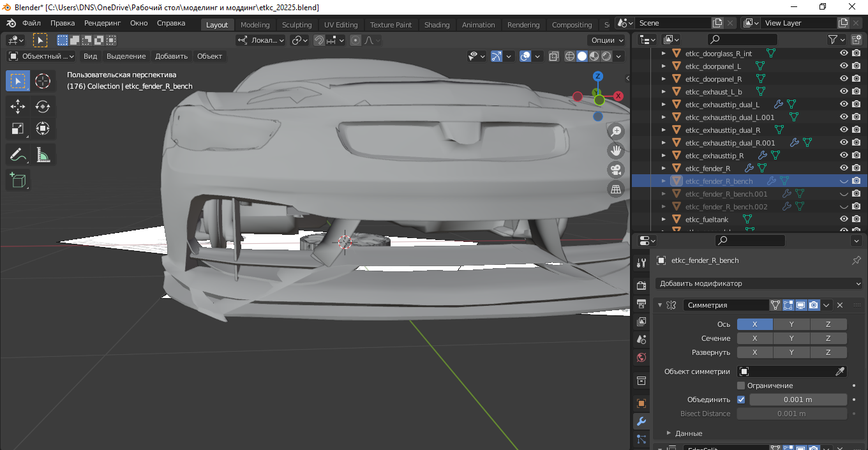
Task: Enable the Ограничение checkbox
Action: pos(741,386)
